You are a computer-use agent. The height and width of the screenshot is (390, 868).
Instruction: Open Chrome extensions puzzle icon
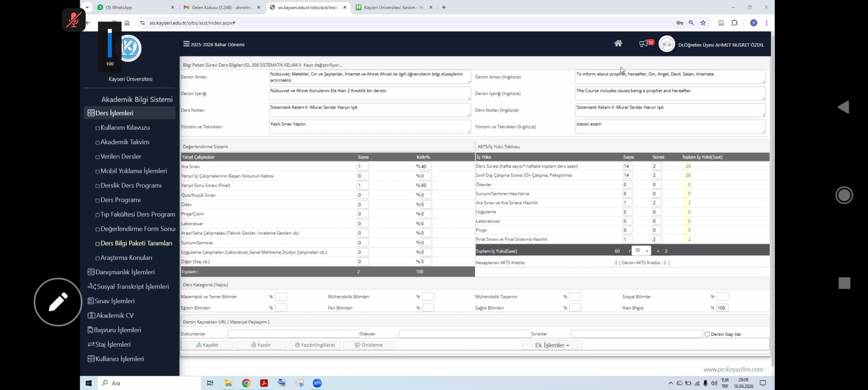pyautogui.click(x=734, y=23)
